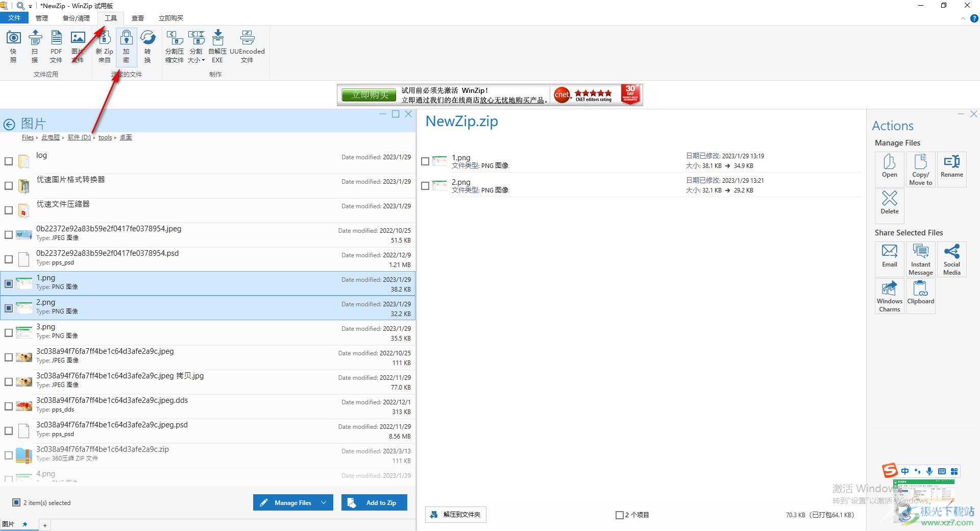Check the log folder checkbox
Viewport: 980px width, 531px height.
(x=9, y=161)
